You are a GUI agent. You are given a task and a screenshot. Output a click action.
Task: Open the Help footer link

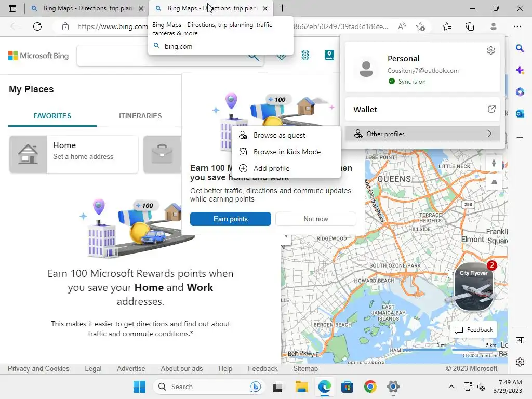tap(225, 368)
